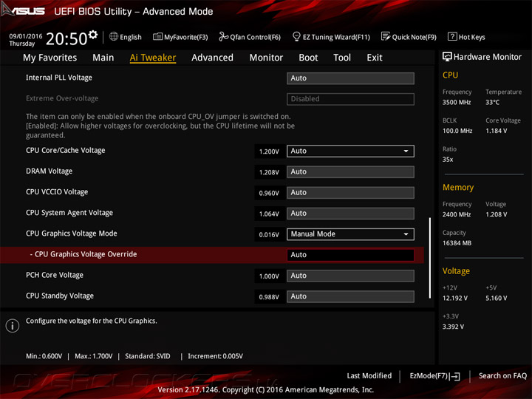The height and width of the screenshot is (399, 532).
Task: Launch EZ Tuning Wizard bulb icon
Action: pyautogui.click(x=296, y=36)
